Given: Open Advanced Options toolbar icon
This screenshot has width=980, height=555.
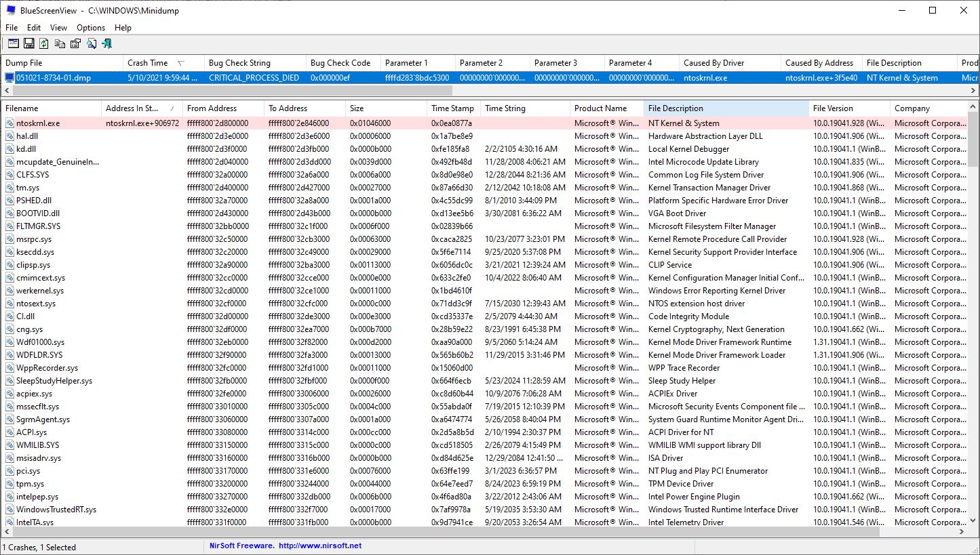Looking at the screenshot, I should pyautogui.click(x=13, y=43).
